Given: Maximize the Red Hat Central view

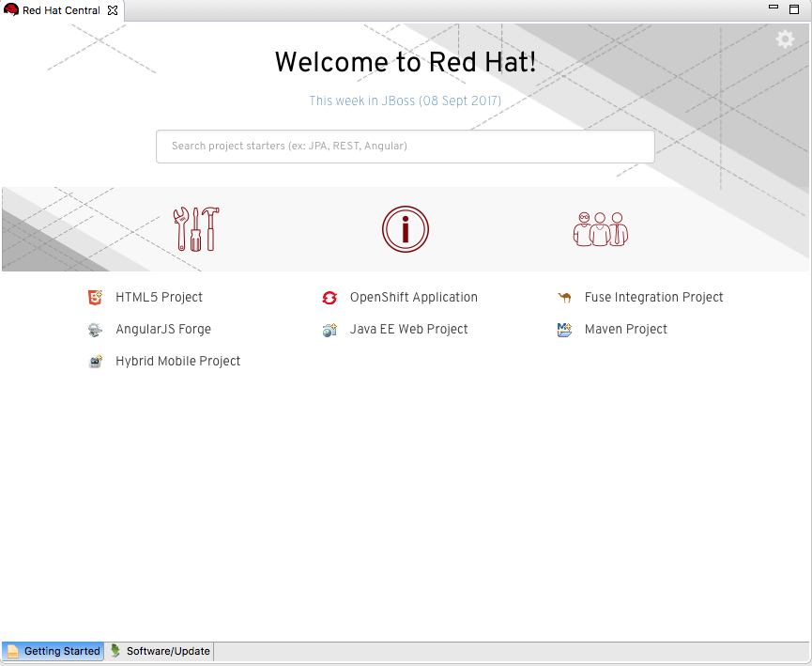Looking at the screenshot, I should [794, 8].
